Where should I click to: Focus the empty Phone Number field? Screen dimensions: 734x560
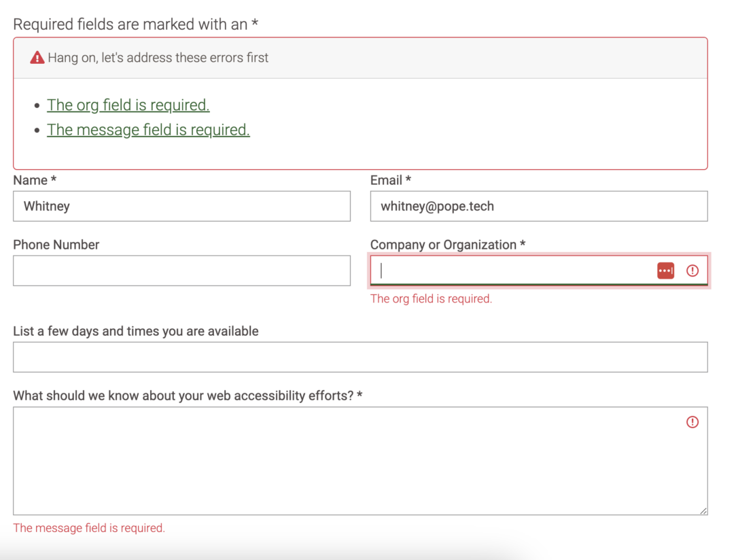pos(181,270)
